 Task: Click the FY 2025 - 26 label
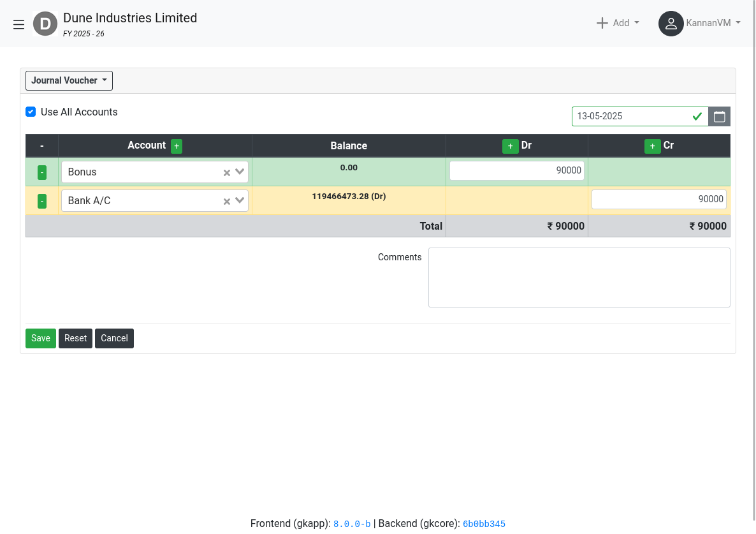pos(84,34)
